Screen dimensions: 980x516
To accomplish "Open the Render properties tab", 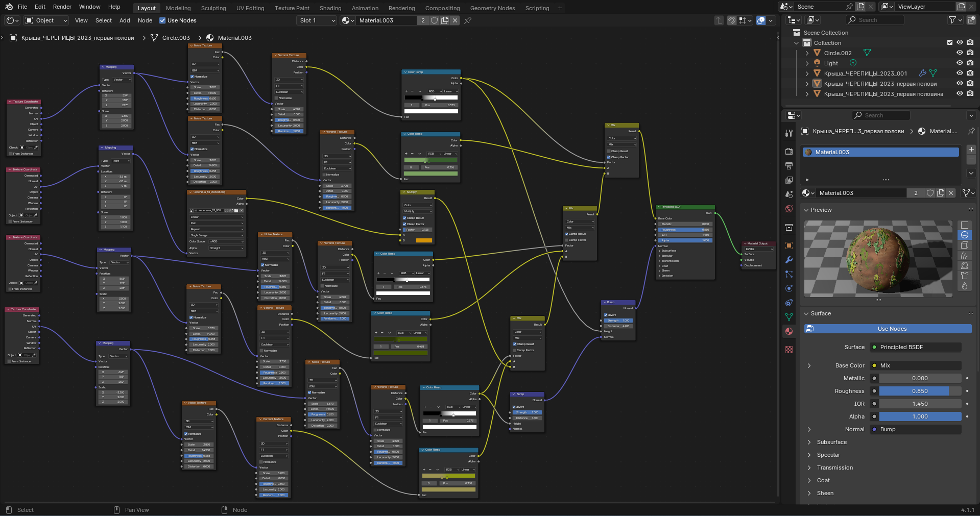I will [789, 152].
